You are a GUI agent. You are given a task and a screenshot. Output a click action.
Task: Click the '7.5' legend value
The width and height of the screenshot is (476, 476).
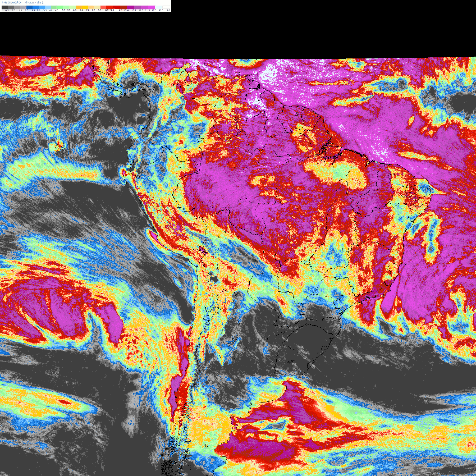(94, 10)
